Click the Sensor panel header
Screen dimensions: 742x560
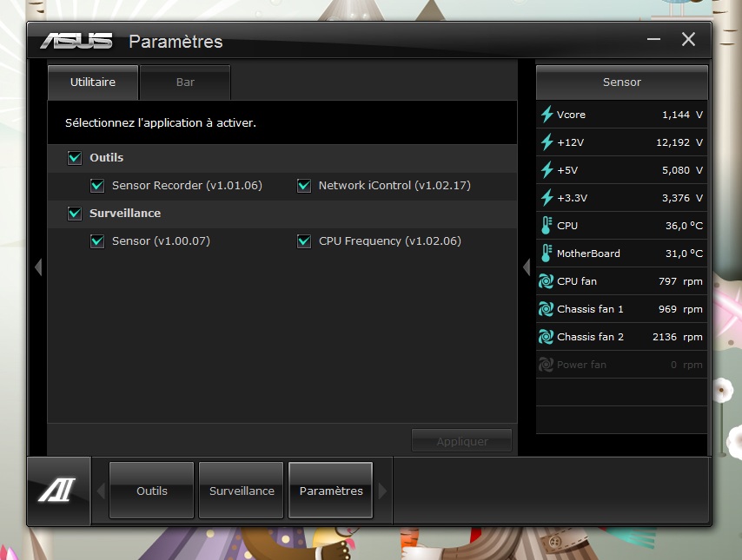(x=622, y=82)
